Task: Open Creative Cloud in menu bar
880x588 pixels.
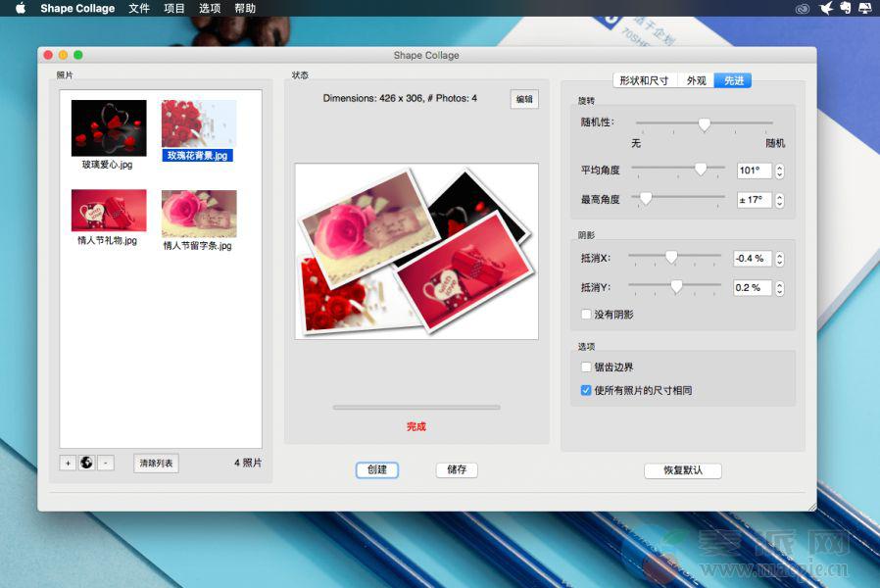Action: (803, 9)
